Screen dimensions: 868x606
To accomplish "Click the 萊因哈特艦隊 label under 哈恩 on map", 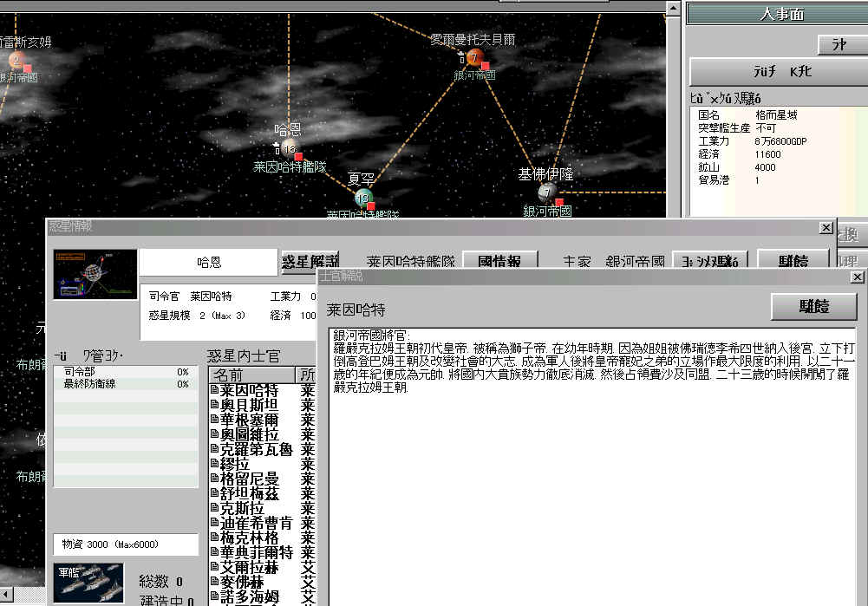I will [x=290, y=166].
